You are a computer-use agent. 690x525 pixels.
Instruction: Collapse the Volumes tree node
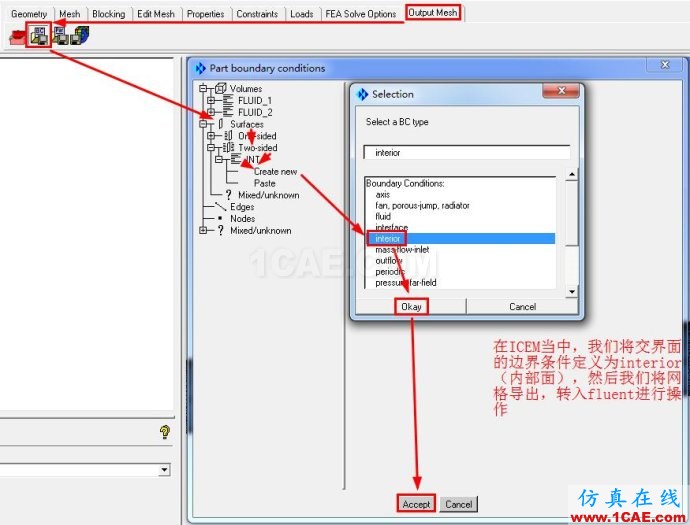click(x=203, y=88)
